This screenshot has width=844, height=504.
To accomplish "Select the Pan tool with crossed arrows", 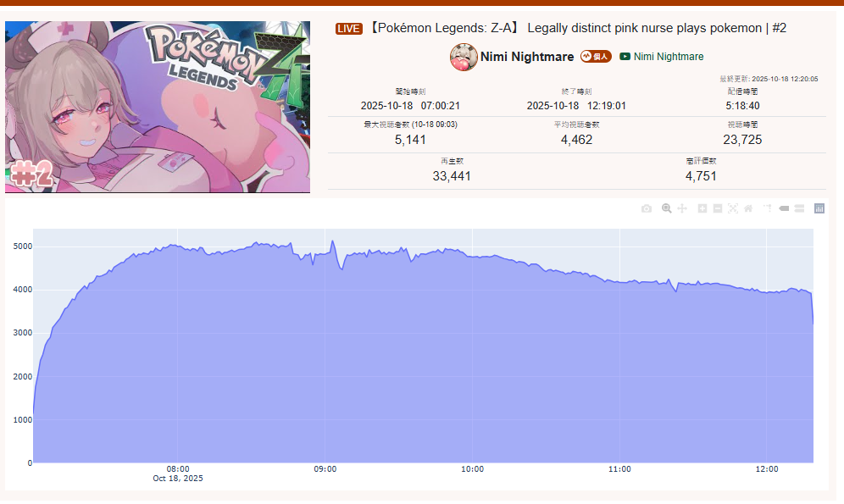I will [682, 208].
